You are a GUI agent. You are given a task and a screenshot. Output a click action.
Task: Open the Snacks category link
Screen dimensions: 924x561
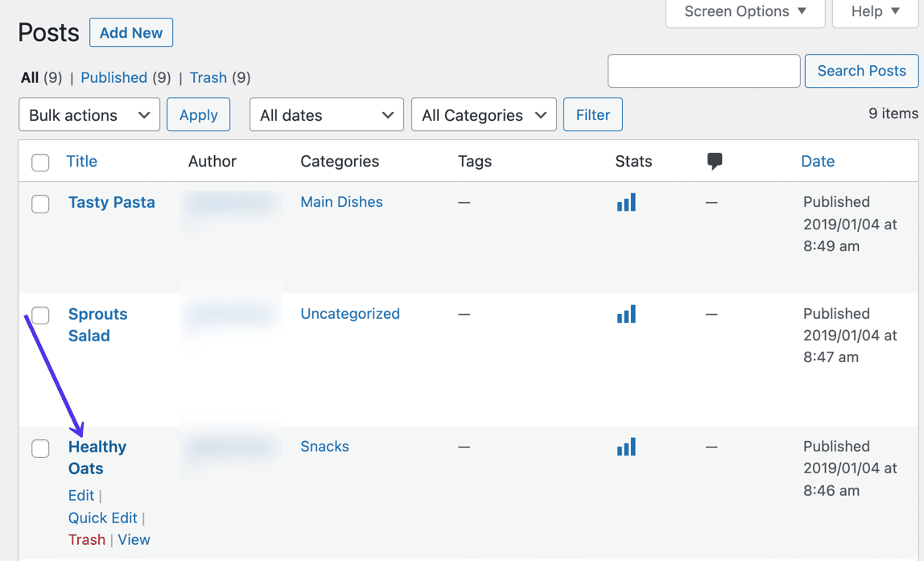324,447
